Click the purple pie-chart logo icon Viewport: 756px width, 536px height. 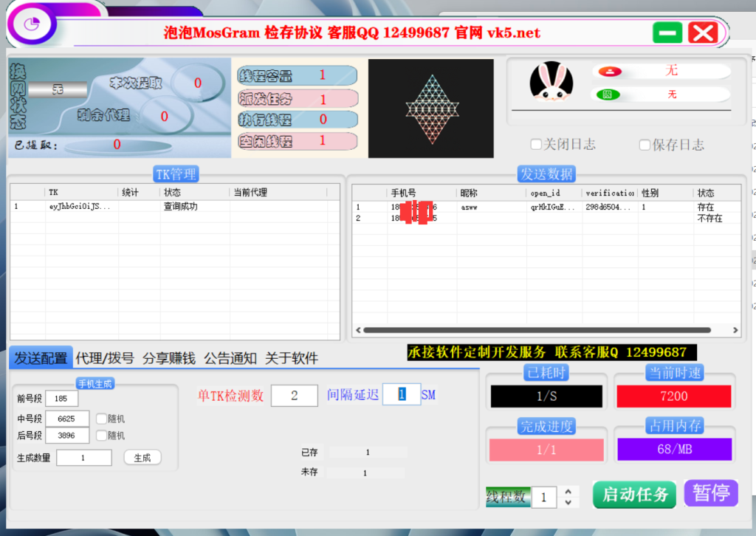31,24
